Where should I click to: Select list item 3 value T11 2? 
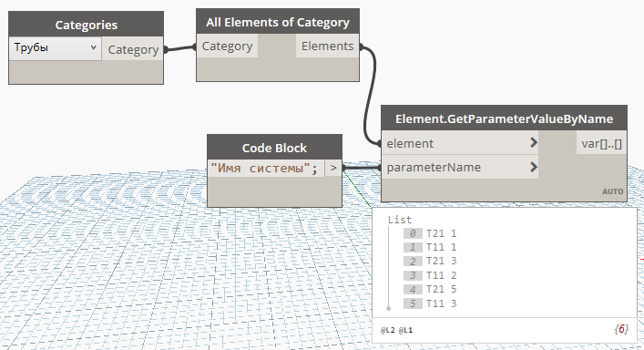pyautogui.click(x=442, y=275)
